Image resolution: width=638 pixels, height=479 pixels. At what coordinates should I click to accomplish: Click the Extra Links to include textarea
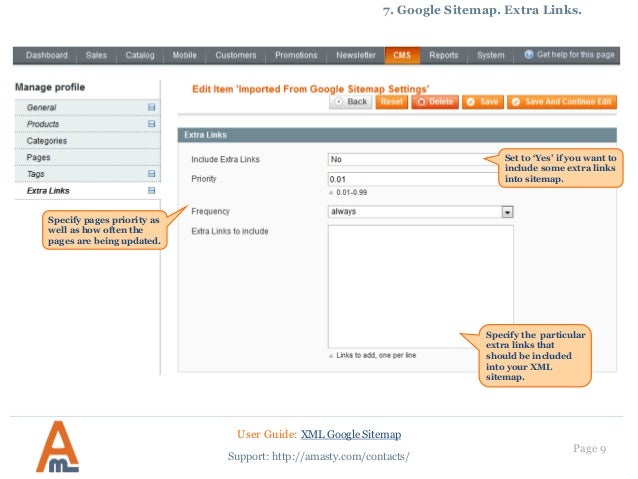pyautogui.click(x=421, y=287)
